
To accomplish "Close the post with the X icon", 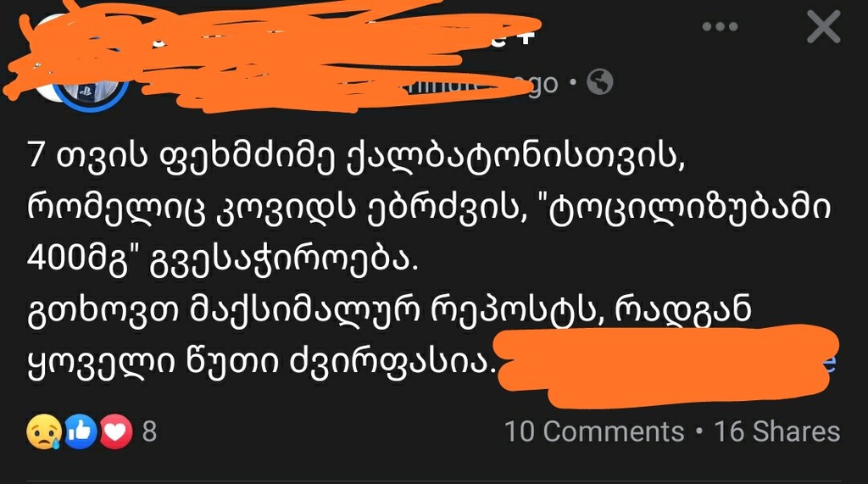I will coord(824,26).
